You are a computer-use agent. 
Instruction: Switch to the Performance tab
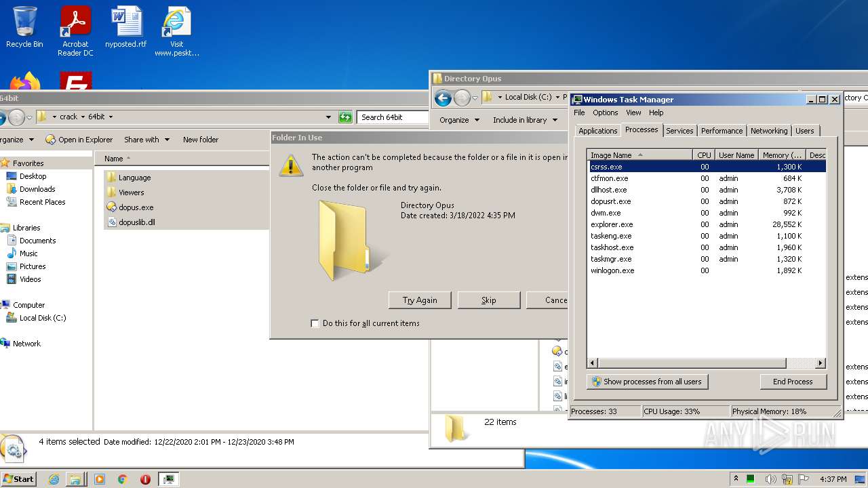(x=722, y=131)
